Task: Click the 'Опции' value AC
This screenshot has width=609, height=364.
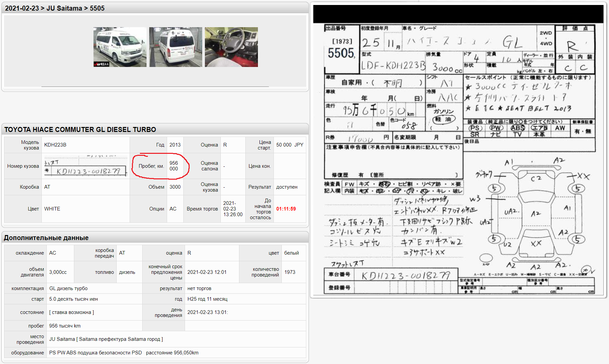Action: (x=173, y=209)
